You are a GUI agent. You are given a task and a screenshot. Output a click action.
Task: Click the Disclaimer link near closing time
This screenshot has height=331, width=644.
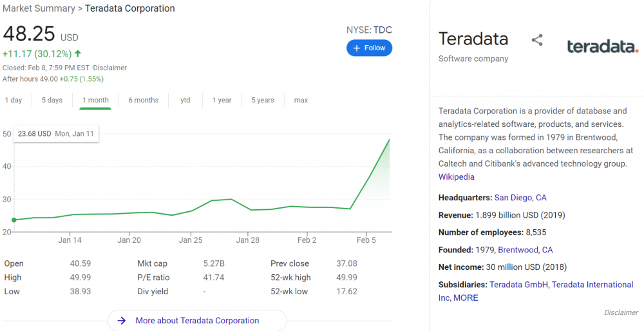click(x=111, y=68)
